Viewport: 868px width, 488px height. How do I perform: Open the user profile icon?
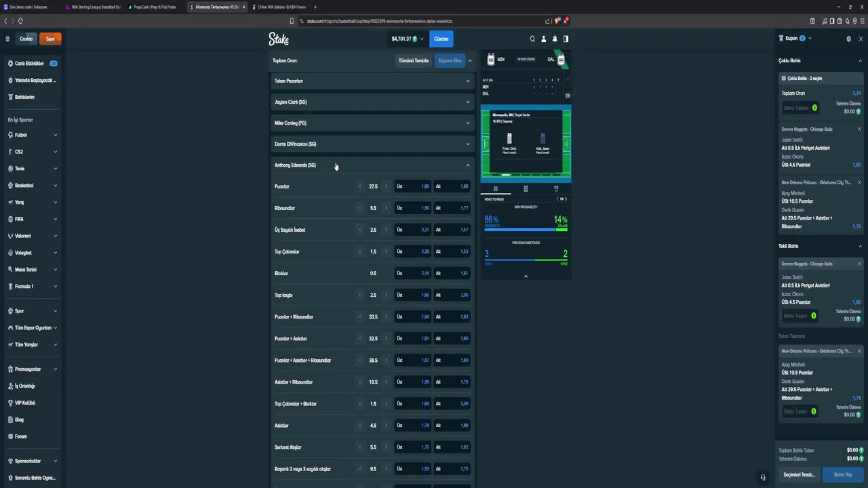543,39
